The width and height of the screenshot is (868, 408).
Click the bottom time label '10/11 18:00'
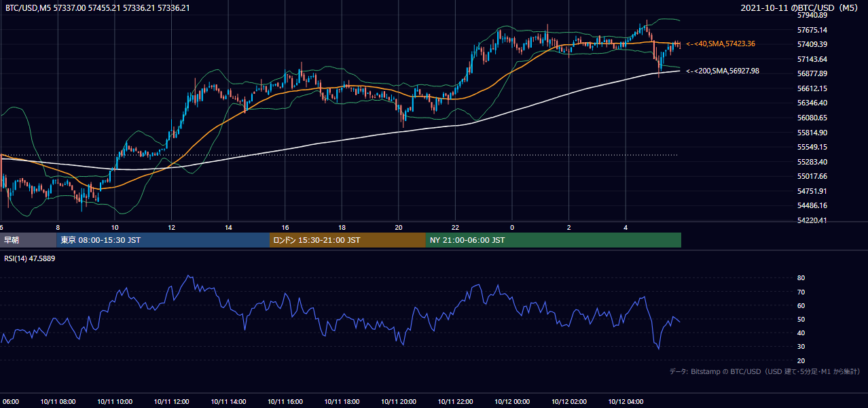click(342, 401)
